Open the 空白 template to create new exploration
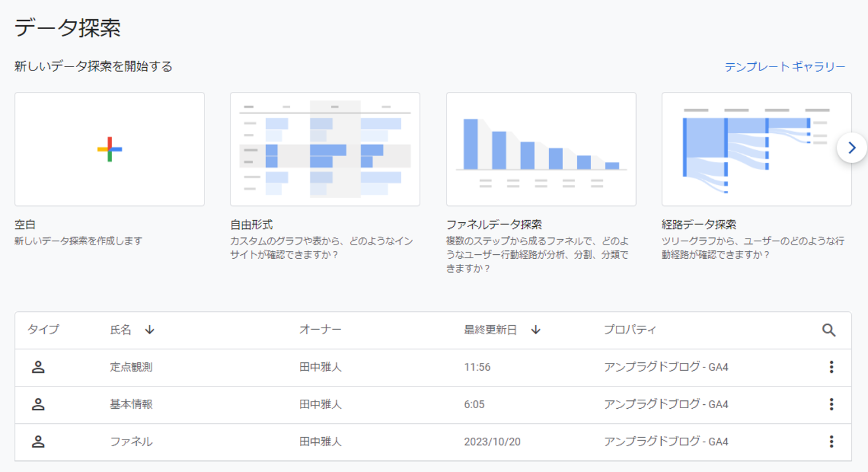 pos(109,149)
